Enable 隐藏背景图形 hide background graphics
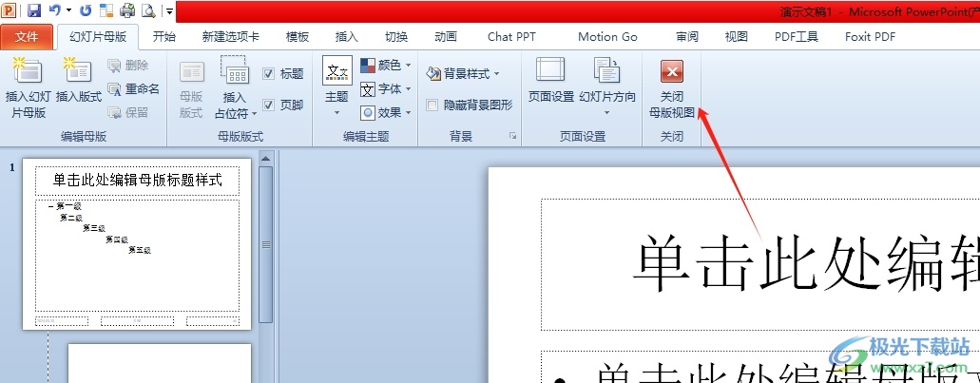This screenshot has width=980, height=383. 433,105
